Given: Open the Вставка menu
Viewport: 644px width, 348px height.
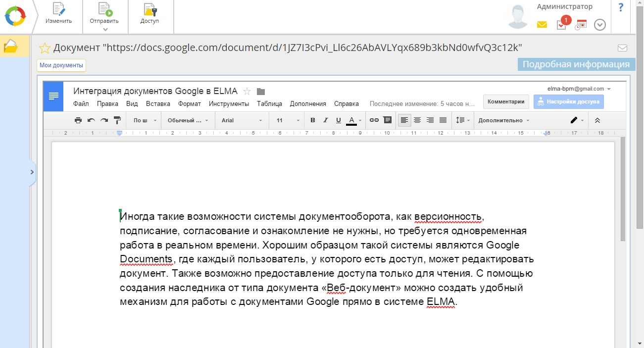Looking at the screenshot, I should coord(158,104).
